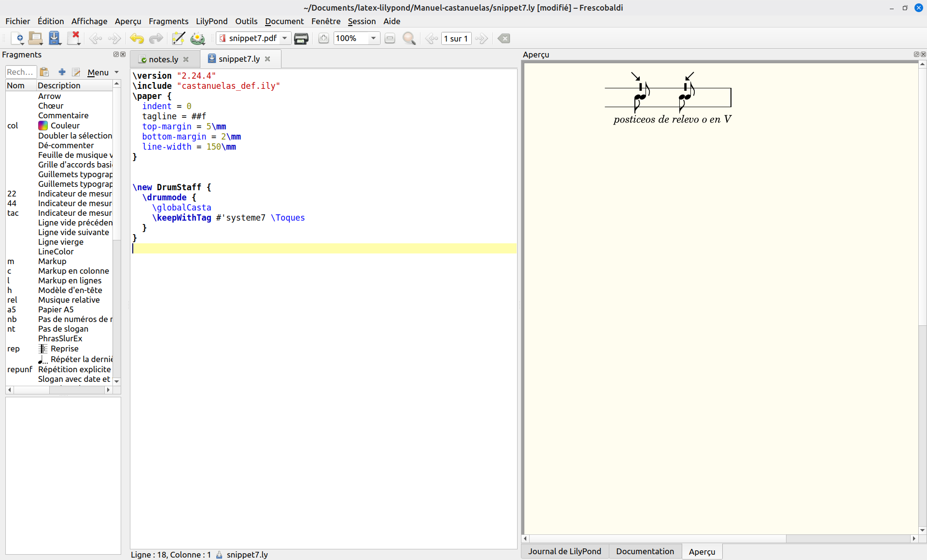This screenshot has height=560, width=927.
Task: Click the paste clipboard icon in Fragments
Action: pyautogui.click(x=44, y=72)
